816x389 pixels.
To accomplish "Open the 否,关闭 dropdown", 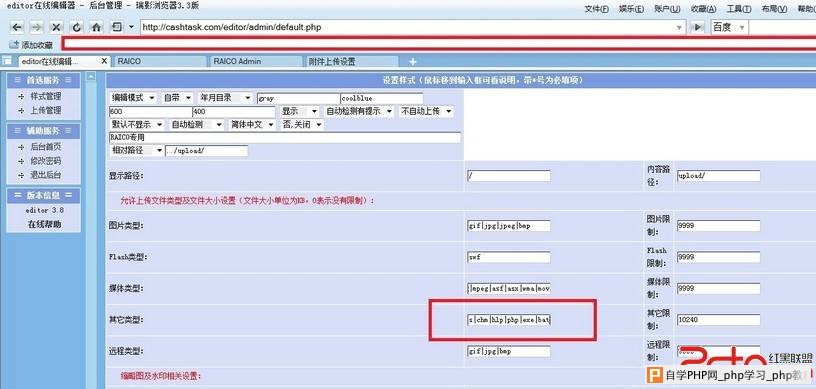I will [x=302, y=124].
